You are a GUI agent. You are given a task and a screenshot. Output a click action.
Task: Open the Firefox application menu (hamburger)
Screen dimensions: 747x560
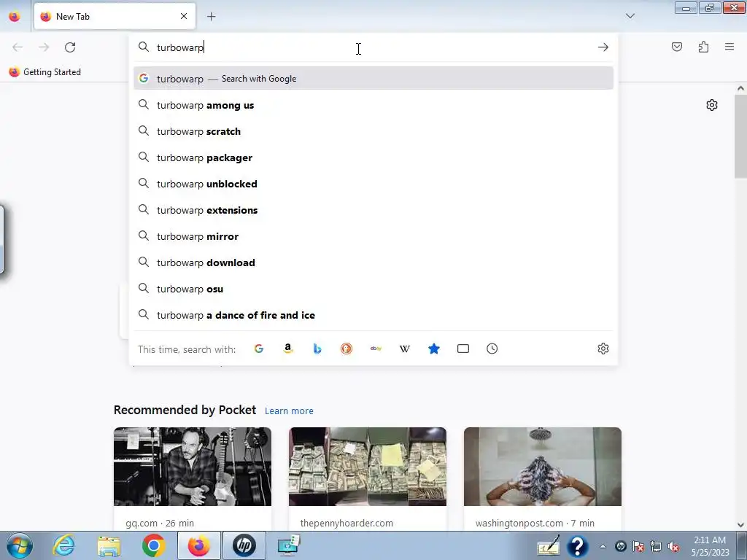tap(729, 47)
